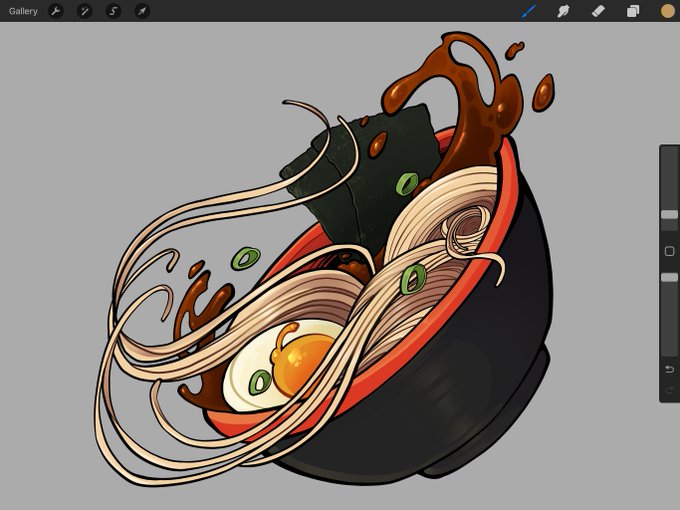This screenshot has height=510, width=680.
Task: Click the brush size slider handle
Action: (x=669, y=214)
